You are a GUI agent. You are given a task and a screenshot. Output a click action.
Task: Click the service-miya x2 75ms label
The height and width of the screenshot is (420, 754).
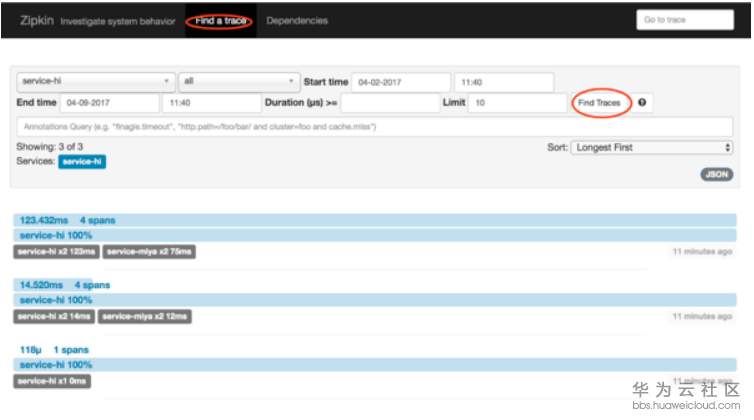coord(149,252)
